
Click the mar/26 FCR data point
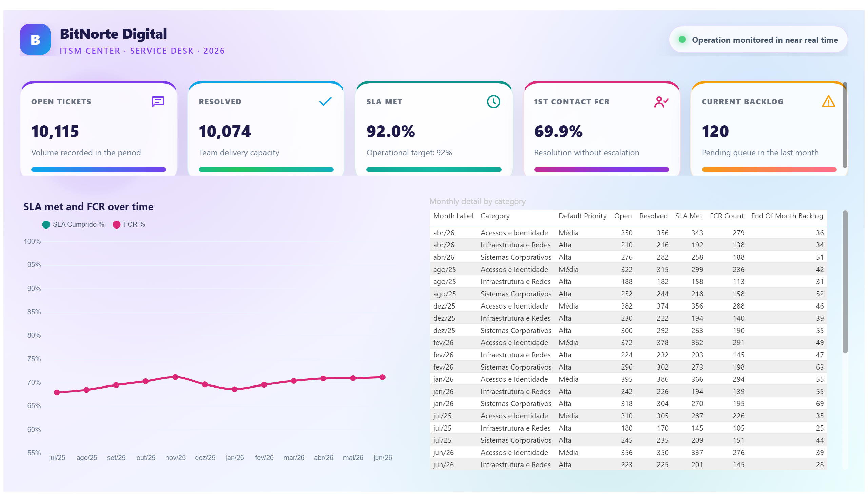[294, 381]
